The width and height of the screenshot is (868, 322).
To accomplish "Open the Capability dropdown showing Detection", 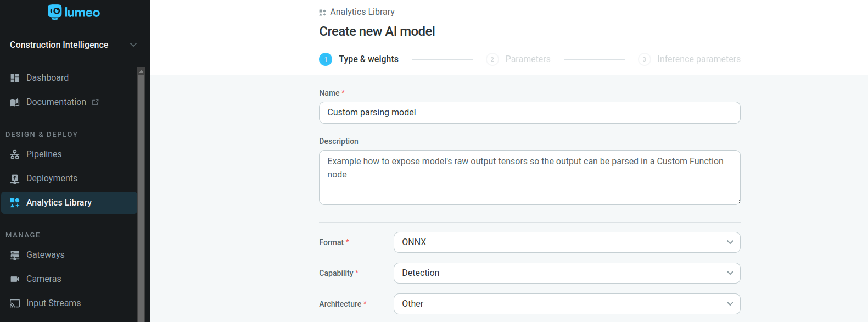I will [x=567, y=273].
